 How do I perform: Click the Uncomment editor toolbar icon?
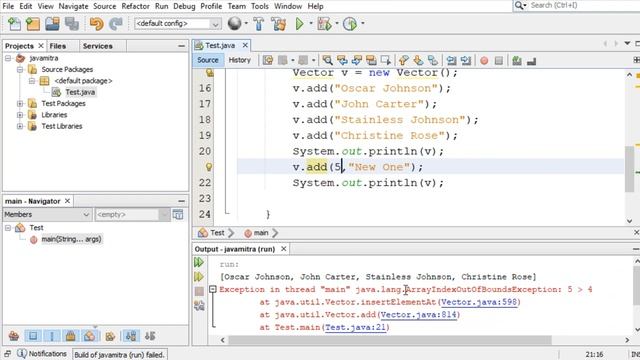(x=531, y=61)
